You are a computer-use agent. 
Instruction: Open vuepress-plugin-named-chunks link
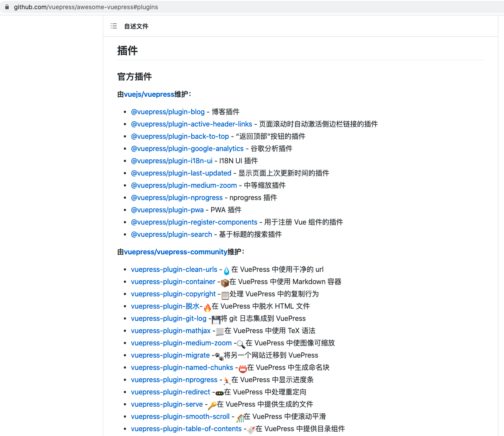click(x=182, y=368)
